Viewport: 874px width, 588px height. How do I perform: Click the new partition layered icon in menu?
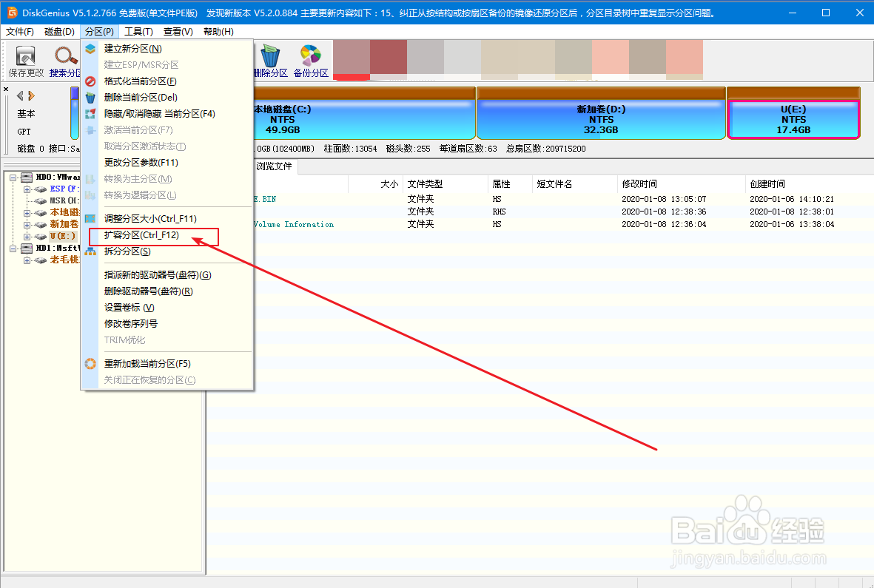tap(90, 48)
